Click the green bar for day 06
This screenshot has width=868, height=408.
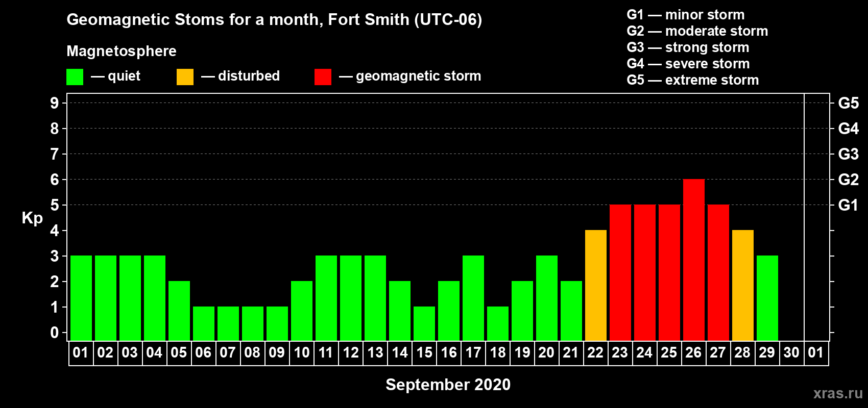(204, 323)
